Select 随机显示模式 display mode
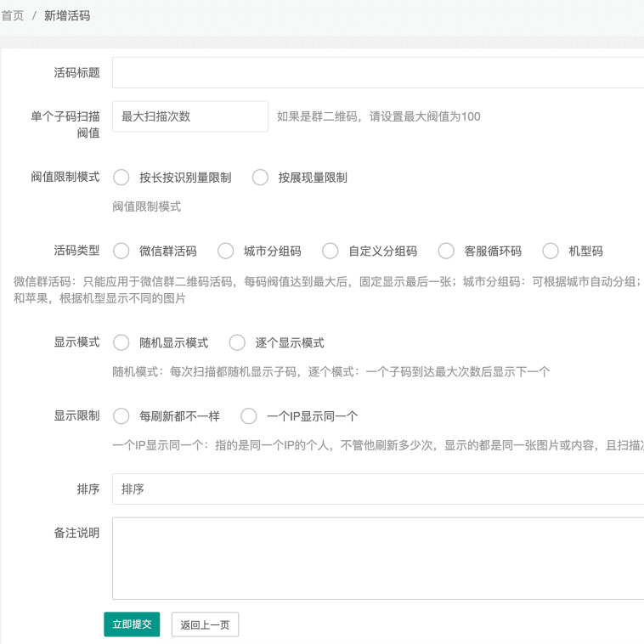The image size is (644, 644). tap(121, 343)
